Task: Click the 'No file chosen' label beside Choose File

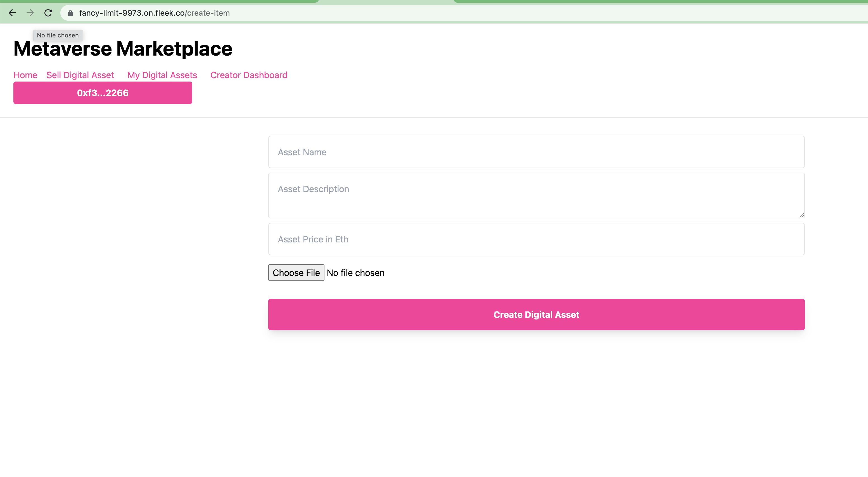Action: [x=355, y=273]
